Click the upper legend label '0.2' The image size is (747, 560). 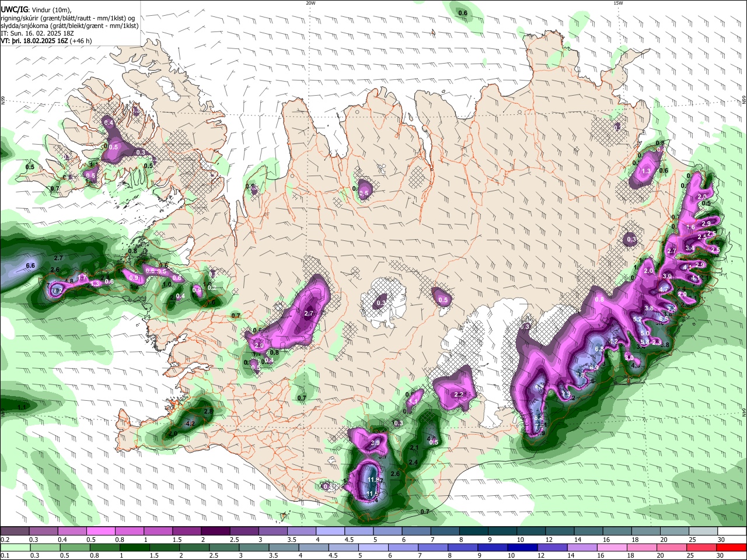[x=5, y=540]
